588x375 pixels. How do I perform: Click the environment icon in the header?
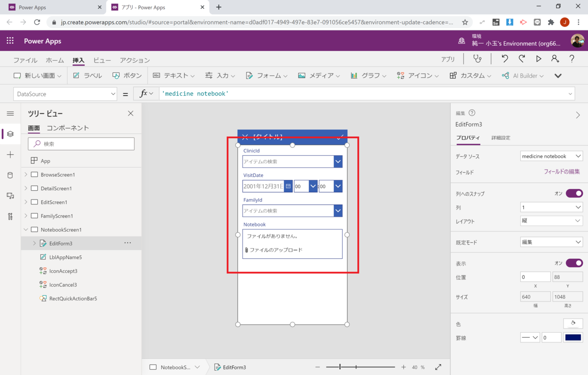pyautogui.click(x=462, y=41)
